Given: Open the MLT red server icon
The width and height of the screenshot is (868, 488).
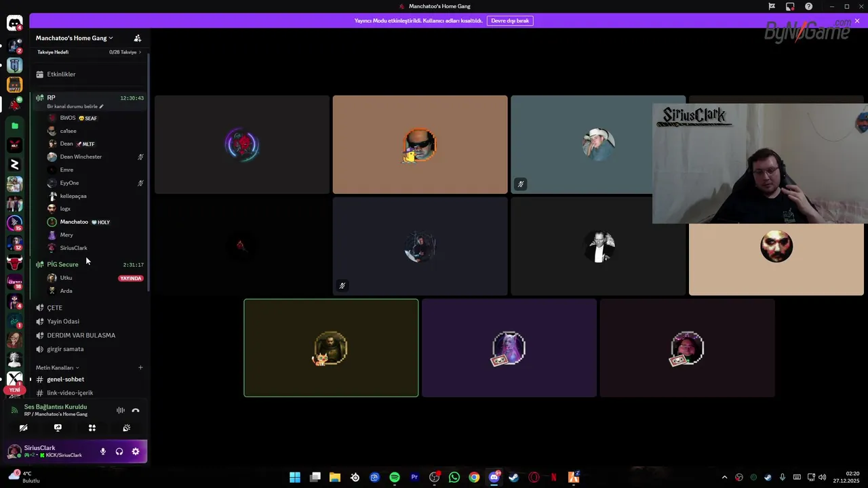Looking at the screenshot, I should pos(14,145).
